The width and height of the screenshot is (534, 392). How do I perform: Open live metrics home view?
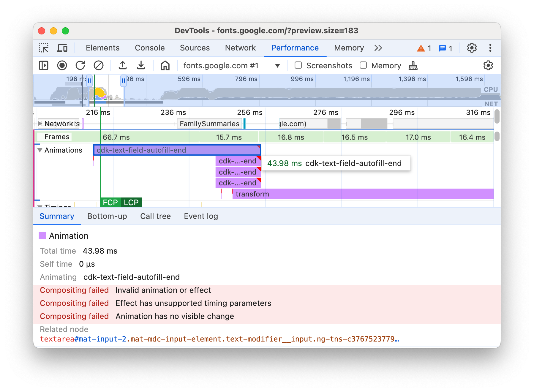coord(165,65)
